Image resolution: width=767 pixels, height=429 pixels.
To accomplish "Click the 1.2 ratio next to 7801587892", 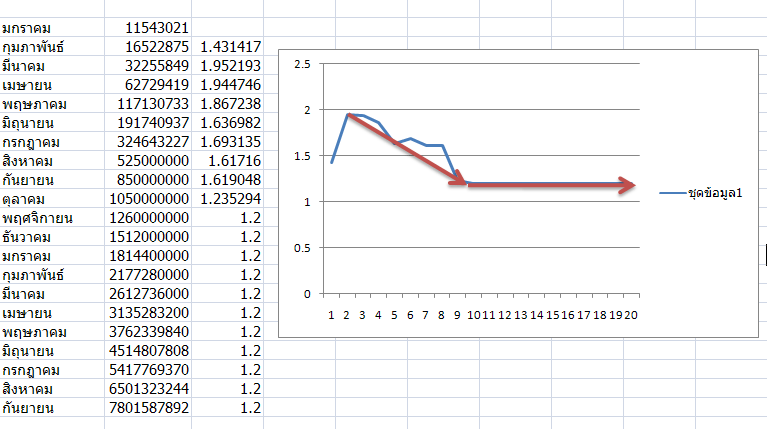I will tap(227, 408).
